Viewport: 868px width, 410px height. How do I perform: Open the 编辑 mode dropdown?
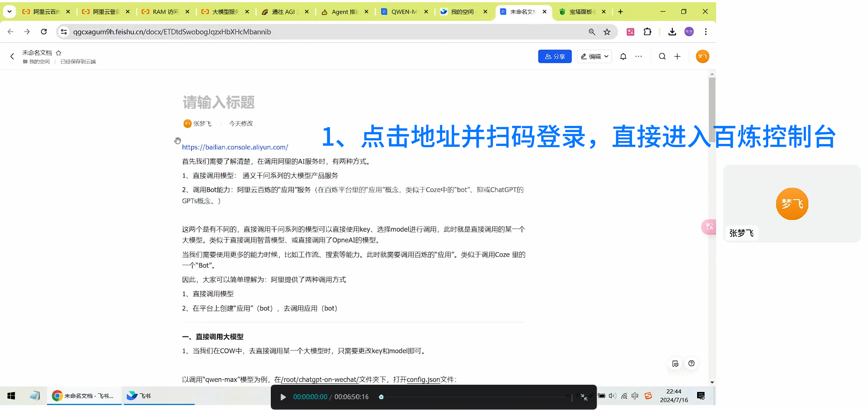[594, 56]
